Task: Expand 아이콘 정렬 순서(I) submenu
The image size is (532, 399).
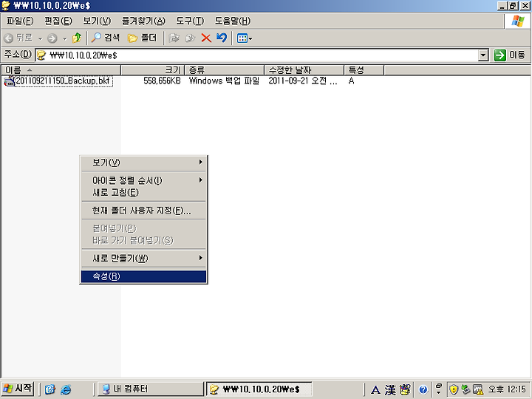Action: tap(143, 180)
